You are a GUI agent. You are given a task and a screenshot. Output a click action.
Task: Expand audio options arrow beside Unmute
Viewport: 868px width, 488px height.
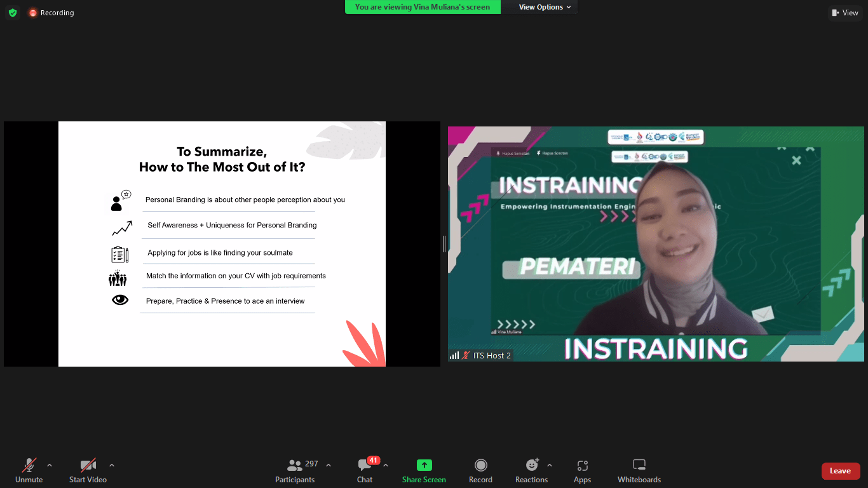(x=50, y=465)
